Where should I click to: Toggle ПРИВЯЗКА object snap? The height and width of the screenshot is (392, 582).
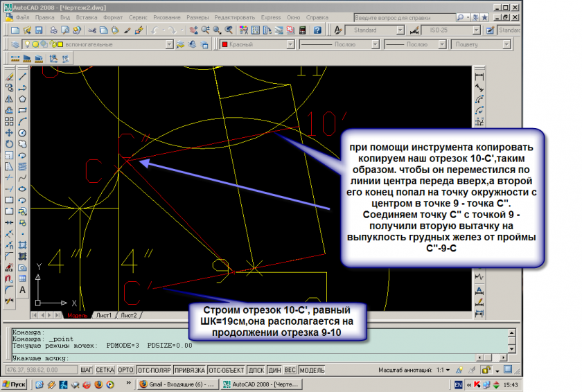click(188, 371)
